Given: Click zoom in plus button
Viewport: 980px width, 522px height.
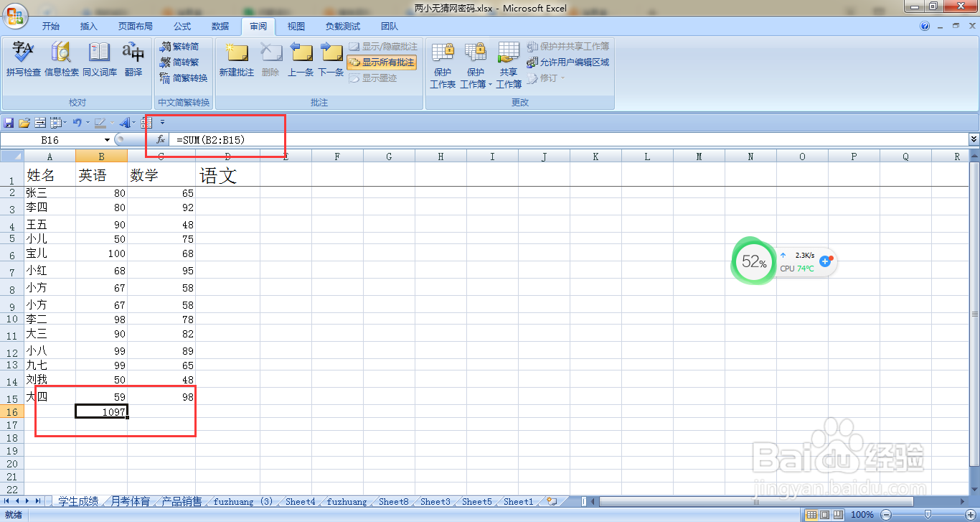Looking at the screenshot, I should [972, 515].
